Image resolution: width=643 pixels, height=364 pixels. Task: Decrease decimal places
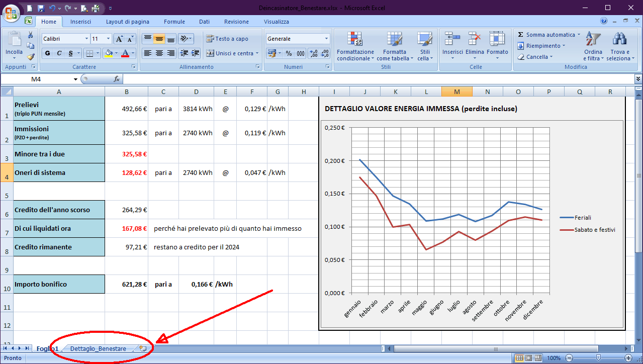click(324, 53)
